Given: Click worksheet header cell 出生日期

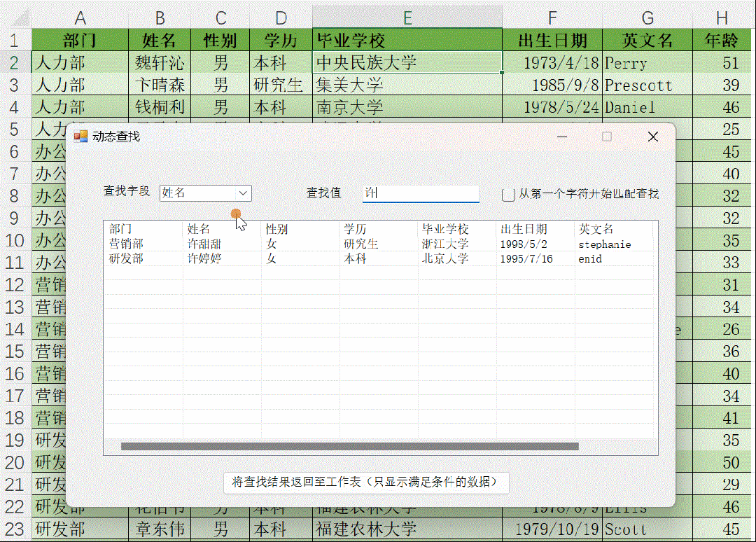Looking at the screenshot, I should tap(552, 41).
